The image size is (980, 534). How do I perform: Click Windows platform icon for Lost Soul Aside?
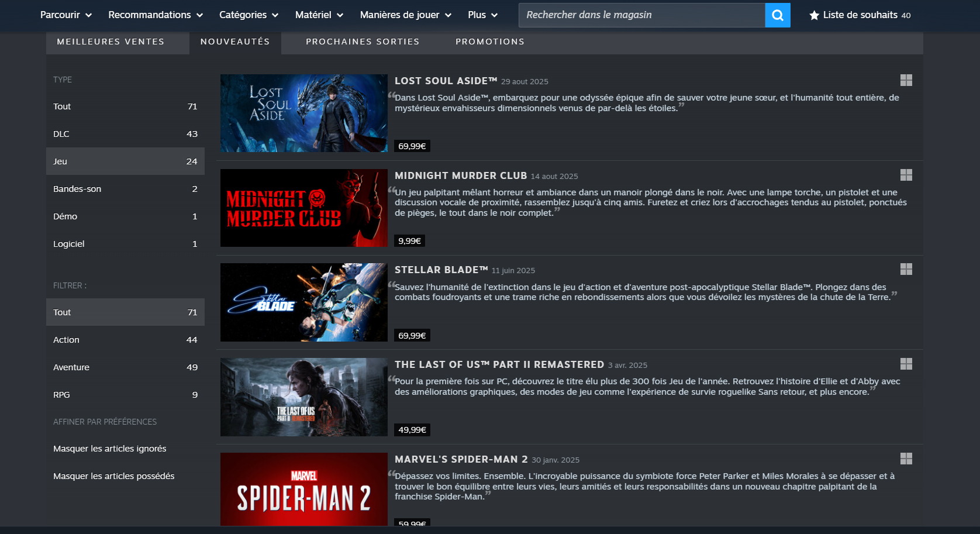point(906,80)
